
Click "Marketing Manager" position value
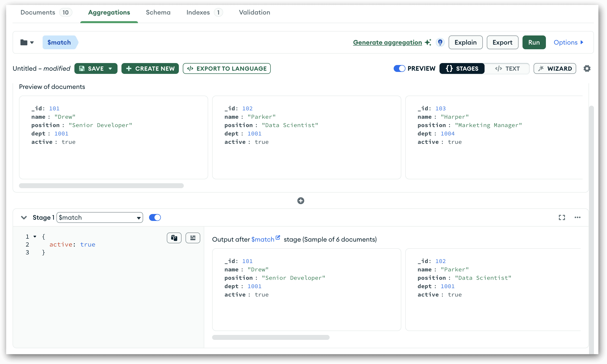pos(488,125)
